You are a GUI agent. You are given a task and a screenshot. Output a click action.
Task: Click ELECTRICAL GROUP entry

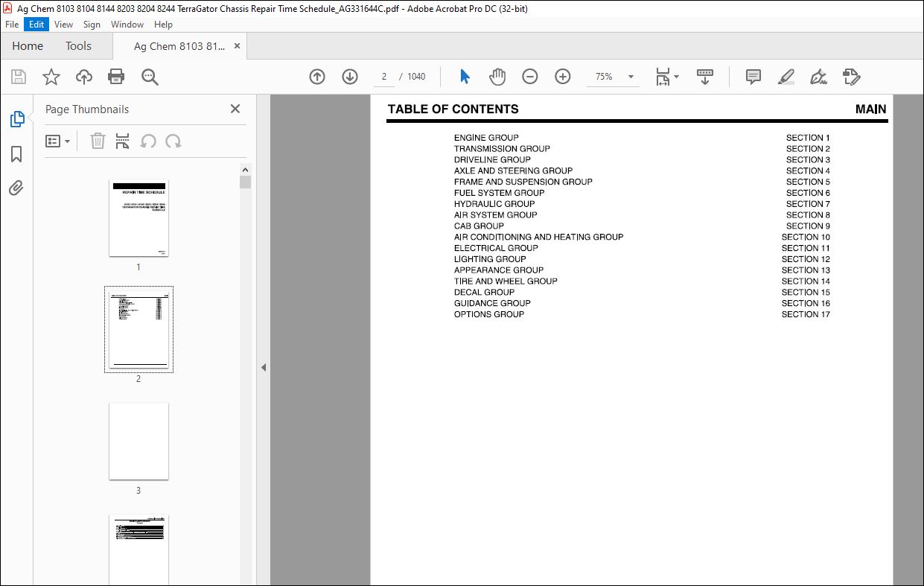point(496,248)
